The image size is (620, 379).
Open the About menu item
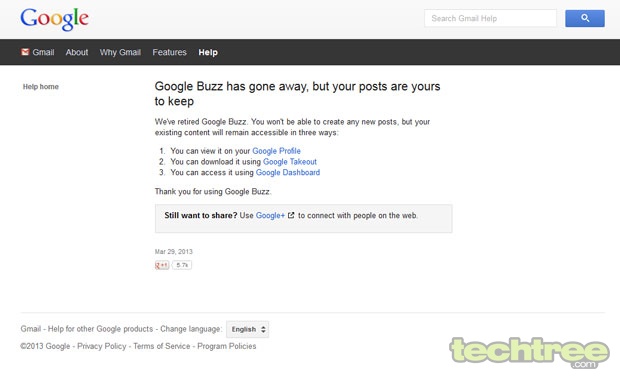pos(77,52)
